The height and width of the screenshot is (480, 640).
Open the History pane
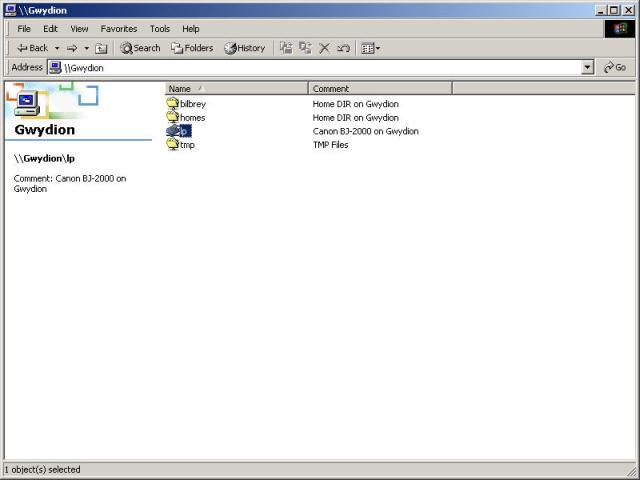point(245,48)
